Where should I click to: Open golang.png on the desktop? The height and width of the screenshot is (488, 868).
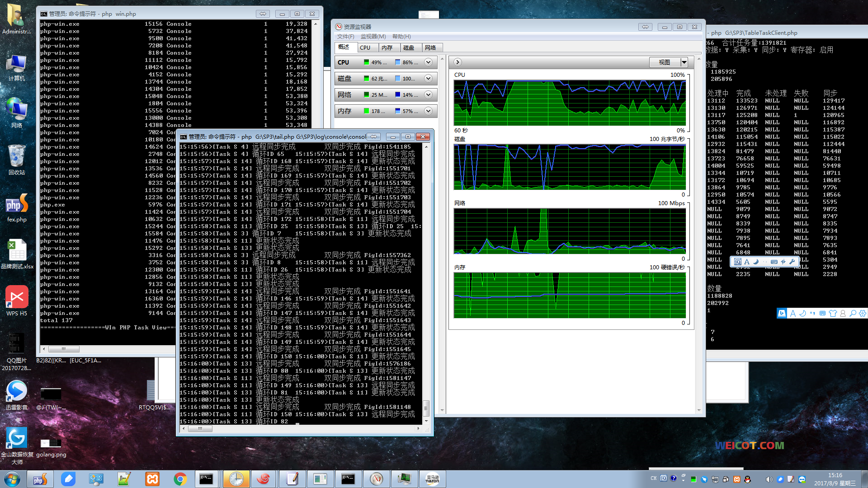(x=51, y=447)
